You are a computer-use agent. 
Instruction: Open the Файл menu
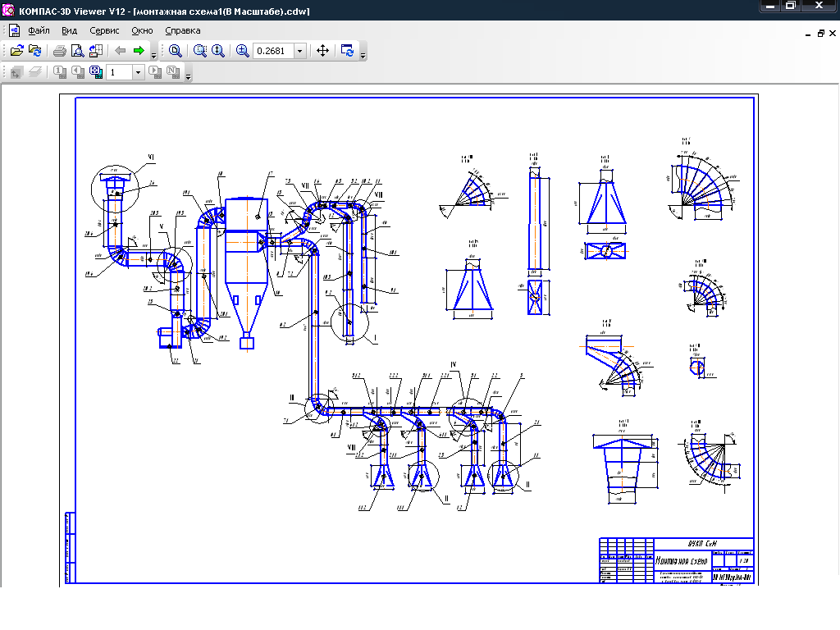39,30
